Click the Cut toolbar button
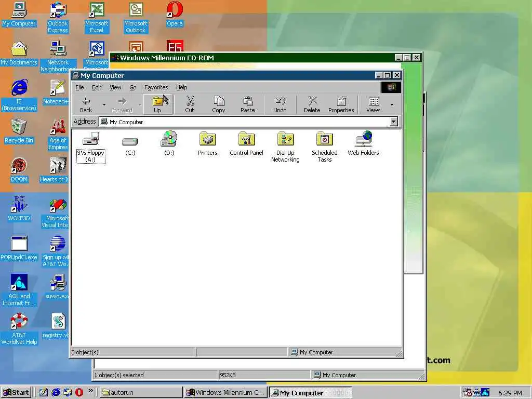This screenshot has width=532, height=399. click(190, 105)
